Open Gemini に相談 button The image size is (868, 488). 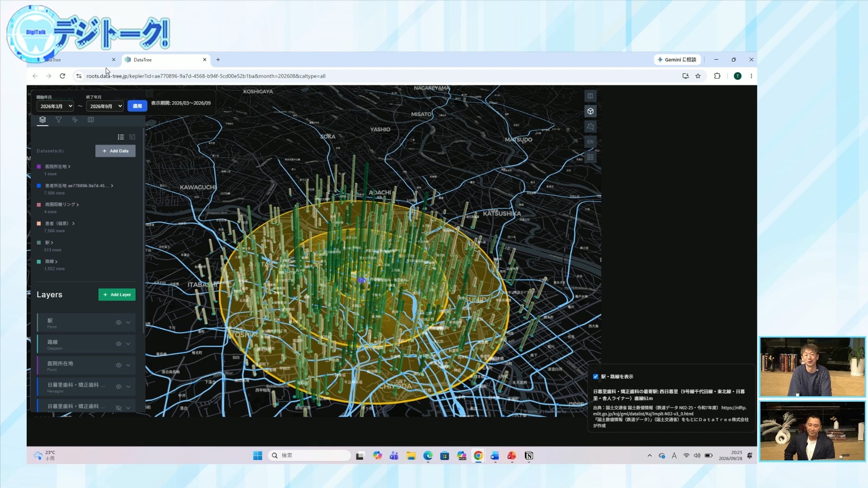click(677, 60)
